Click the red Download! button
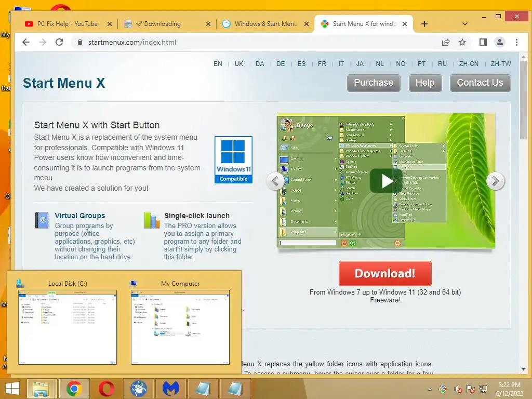Image resolution: width=532 pixels, height=399 pixels. tap(385, 273)
